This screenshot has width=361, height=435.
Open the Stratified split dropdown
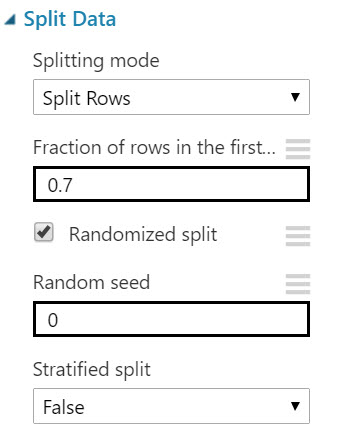click(x=171, y=406)
